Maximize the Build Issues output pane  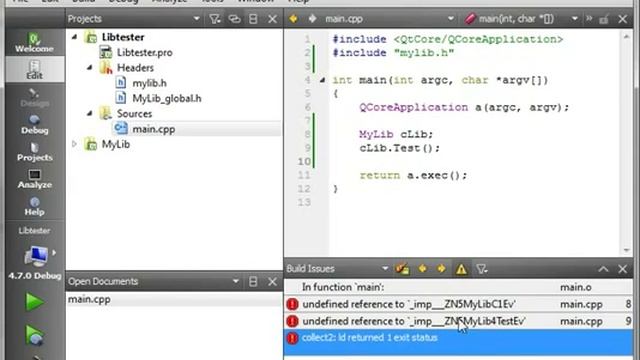[x=603, y=269]
